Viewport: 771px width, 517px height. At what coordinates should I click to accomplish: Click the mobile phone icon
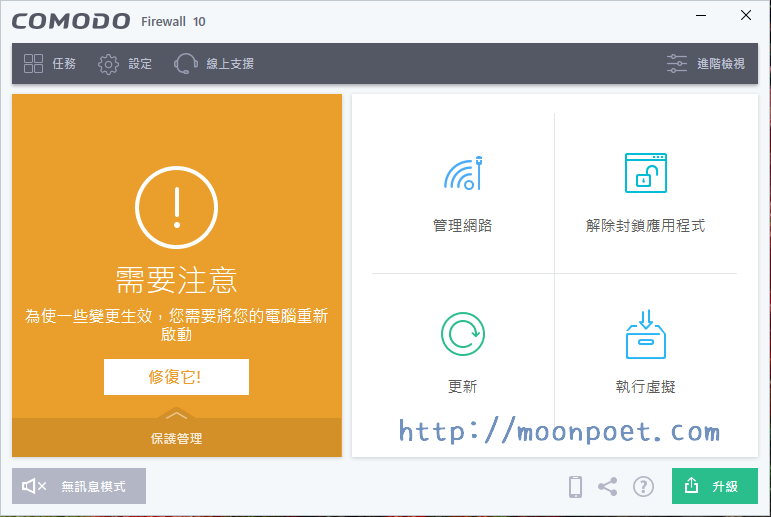[575, 487]
